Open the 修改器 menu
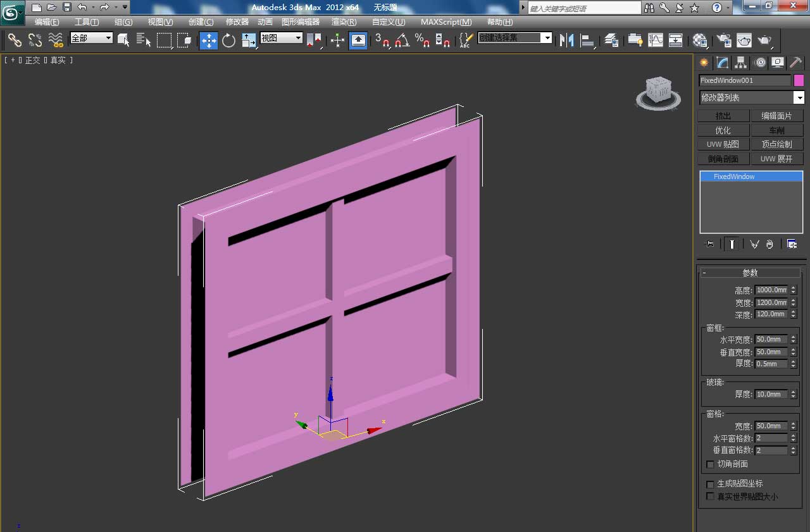The width and height of the screenshot is (810, 532). 237,22
